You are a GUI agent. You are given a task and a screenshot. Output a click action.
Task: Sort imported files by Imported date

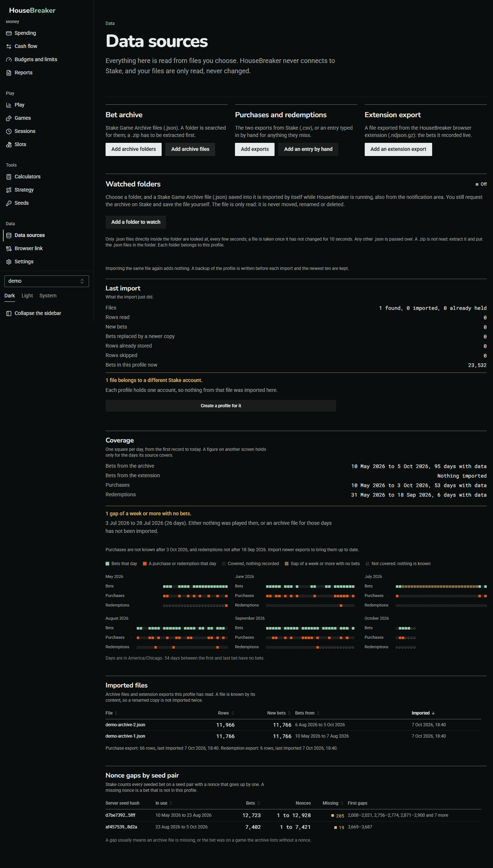[x=423, y=713]
